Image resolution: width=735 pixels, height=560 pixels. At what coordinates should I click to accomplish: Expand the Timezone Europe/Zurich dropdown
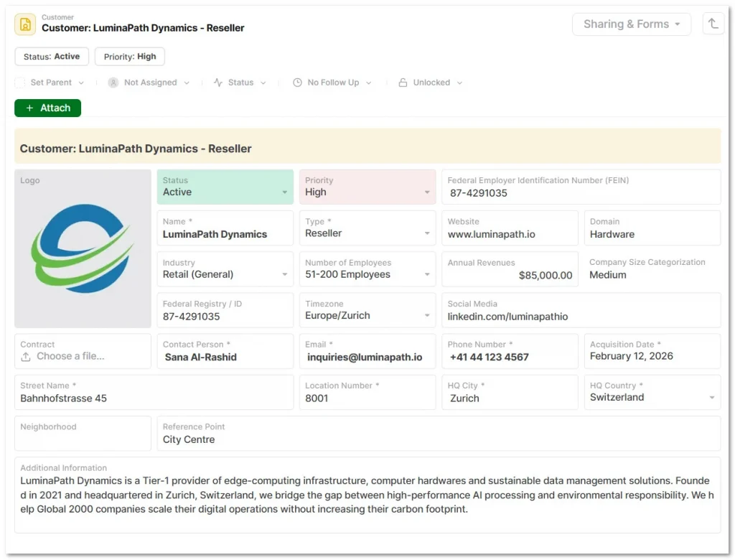427,316
